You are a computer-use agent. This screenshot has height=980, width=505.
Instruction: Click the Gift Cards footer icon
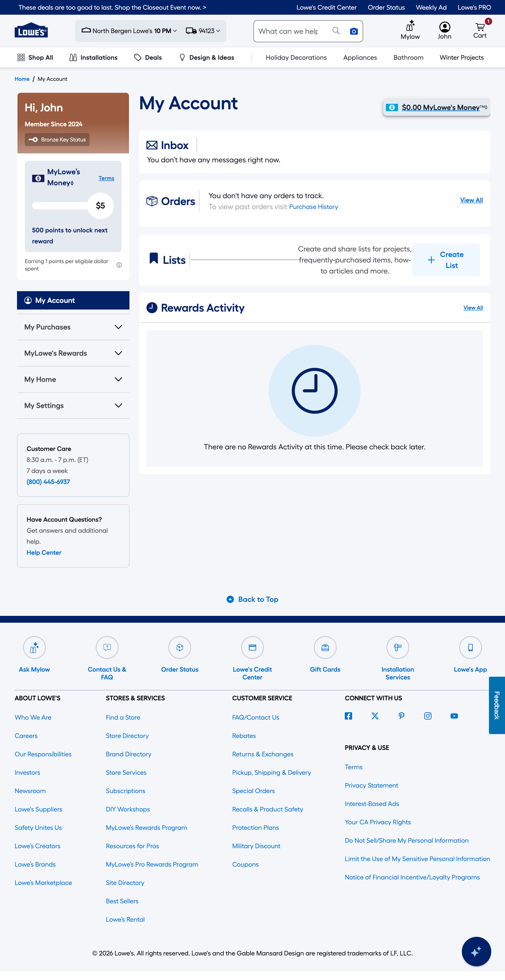pos(325,648)
